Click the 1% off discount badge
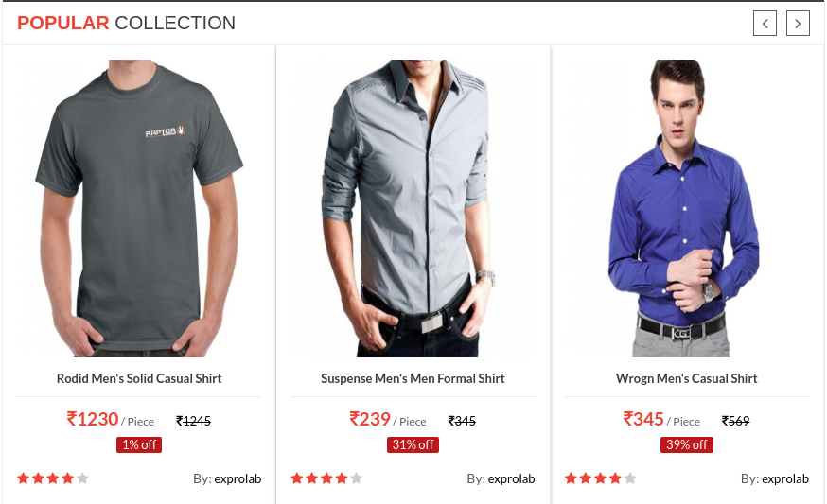This screenshot has height=504, width=827. pos(139,445)
